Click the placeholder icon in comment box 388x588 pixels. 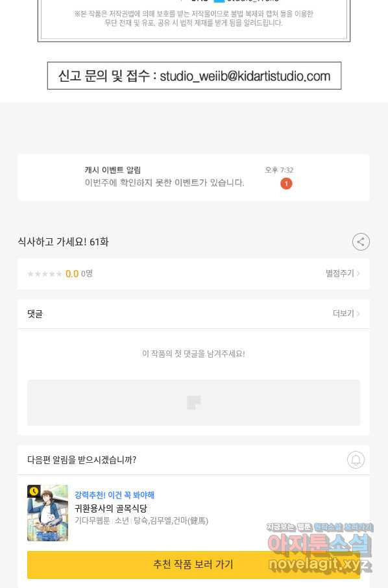pos(194,402)
